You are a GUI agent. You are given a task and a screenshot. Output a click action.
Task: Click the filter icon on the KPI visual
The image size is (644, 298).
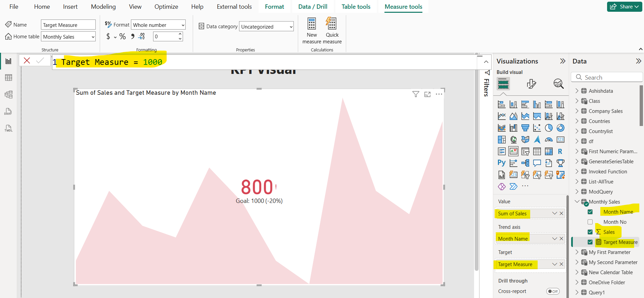[416, 94]
